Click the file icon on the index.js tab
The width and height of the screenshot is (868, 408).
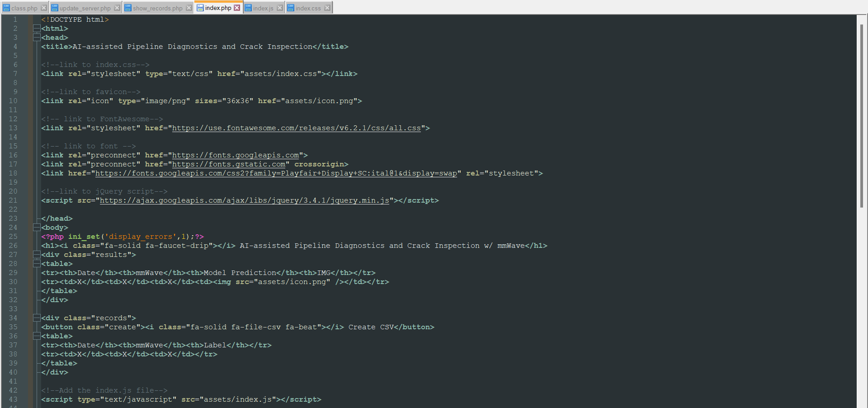click(x=248, y=7)
